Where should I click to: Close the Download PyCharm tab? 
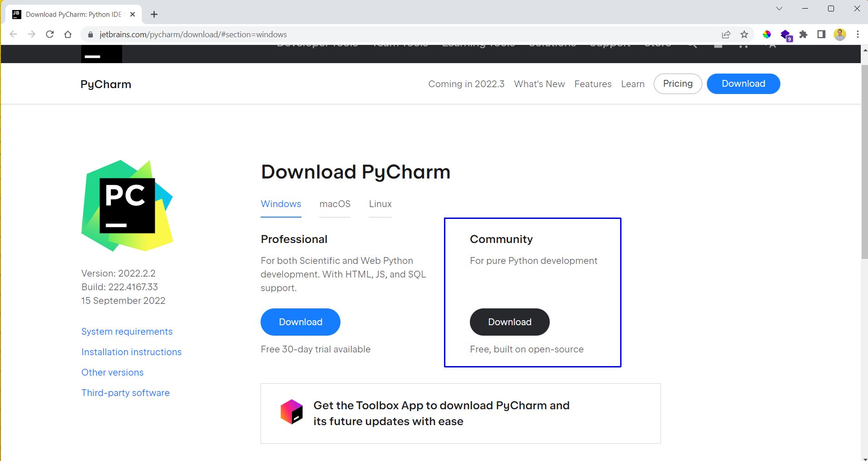pos(133,15)
